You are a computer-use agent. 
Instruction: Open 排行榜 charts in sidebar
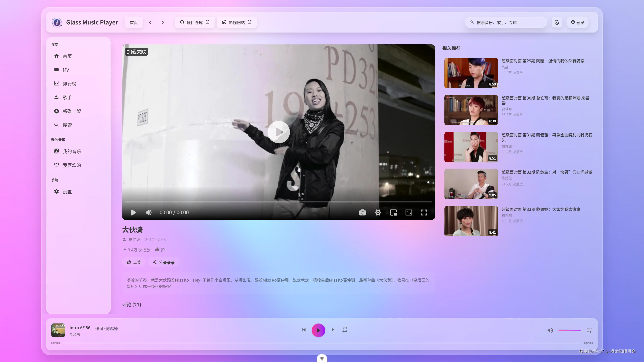click(69, 84)
